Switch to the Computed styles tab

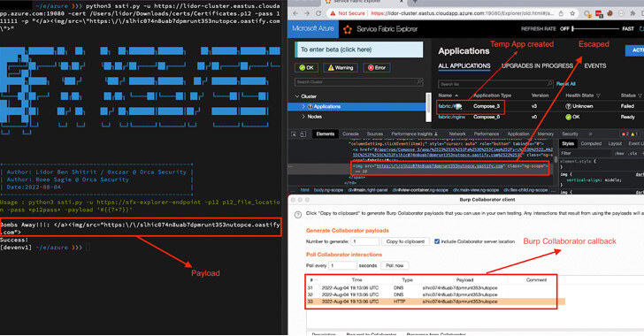click(x=591, y=144)
